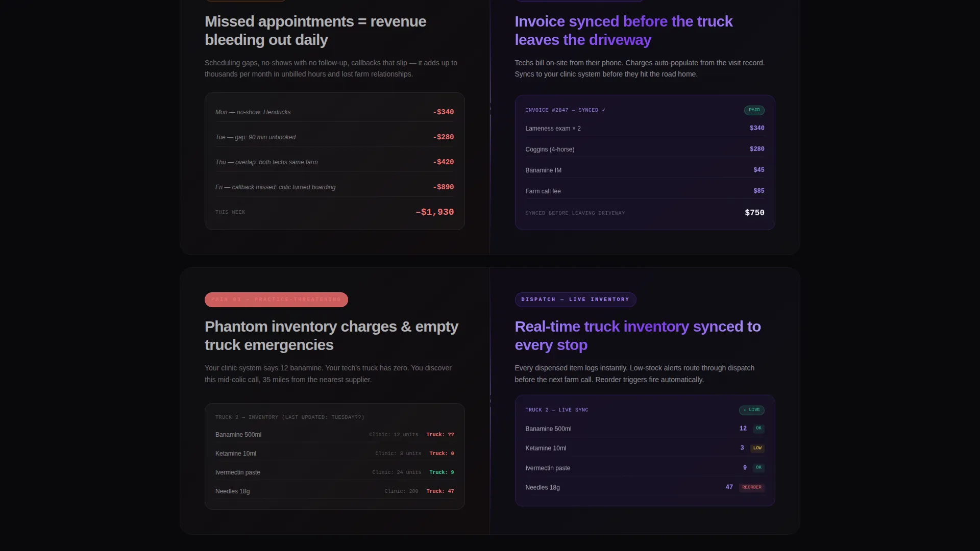Click the Truck: ?? value for Banamine
This screenshot has height=551, width=980.
(440, 435)
